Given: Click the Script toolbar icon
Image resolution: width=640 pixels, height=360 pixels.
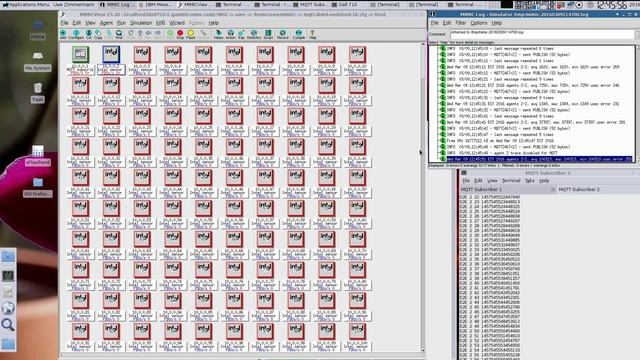Looking at the screenshot, I should click(x=268, y=34).
